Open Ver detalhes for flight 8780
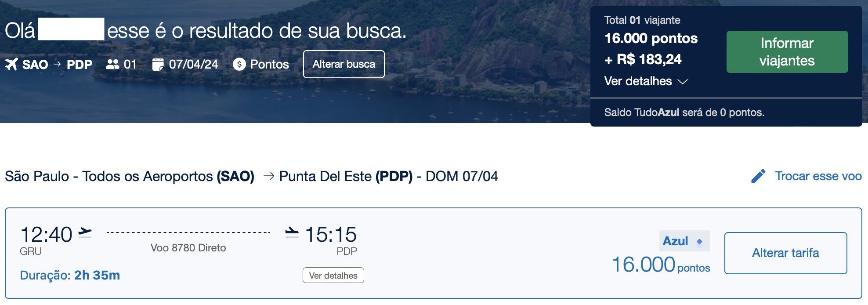This screenshot has height=305, width=868. (333, 276)
